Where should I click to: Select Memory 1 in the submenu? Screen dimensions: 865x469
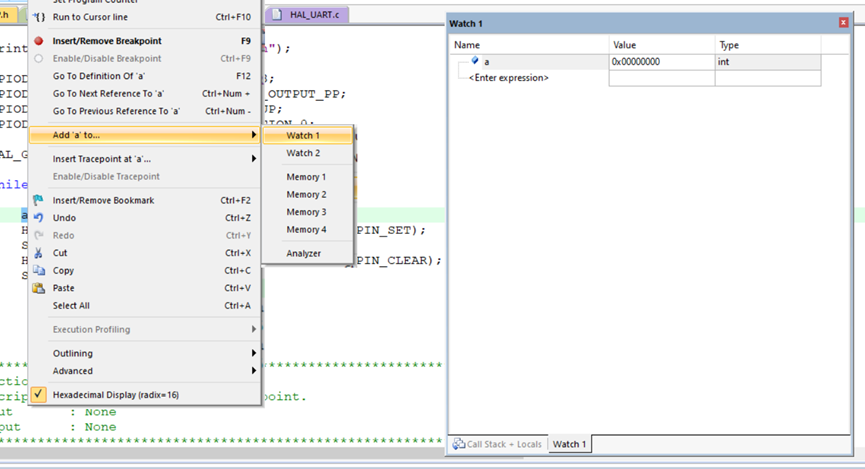306,177
